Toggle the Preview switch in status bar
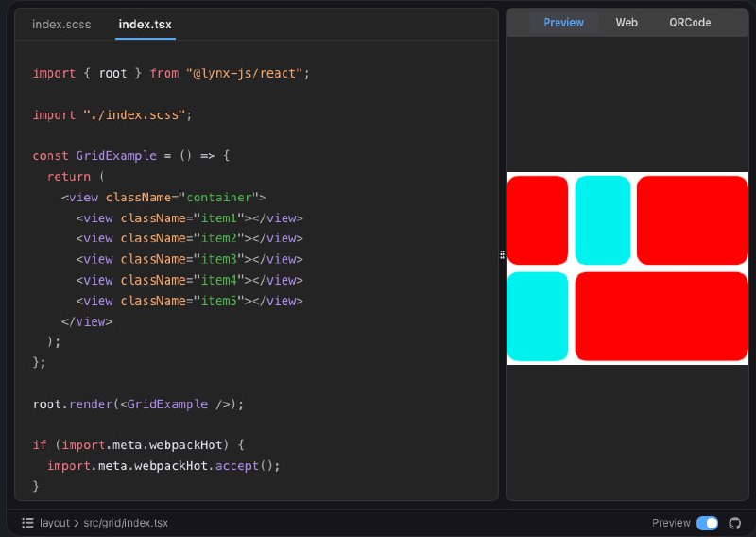Viewport: 756px width, 537px height. [x=707, y=523]
